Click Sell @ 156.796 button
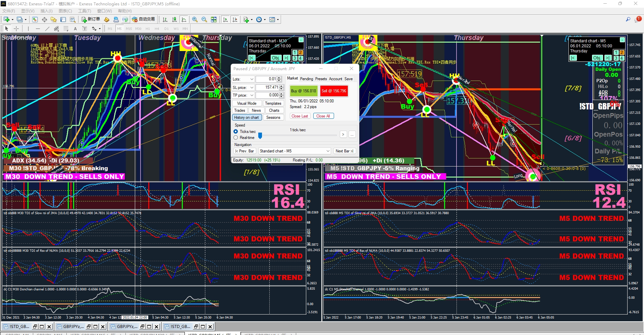 (334, 91)
